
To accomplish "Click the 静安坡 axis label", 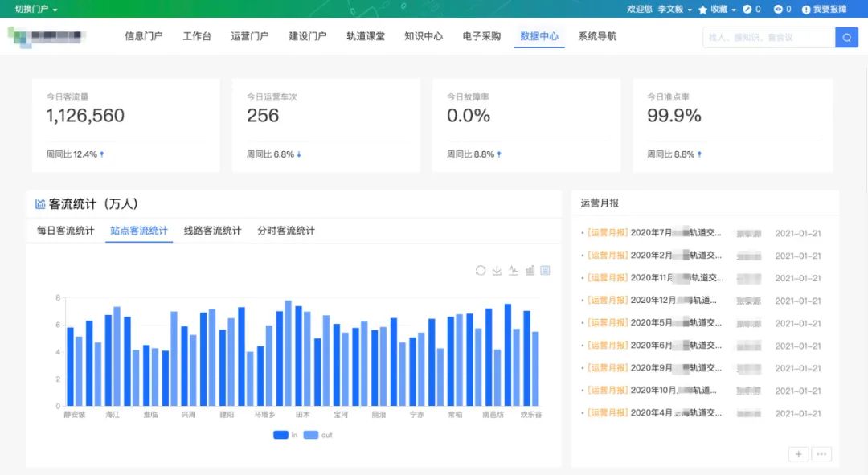I will click(74, 415).
